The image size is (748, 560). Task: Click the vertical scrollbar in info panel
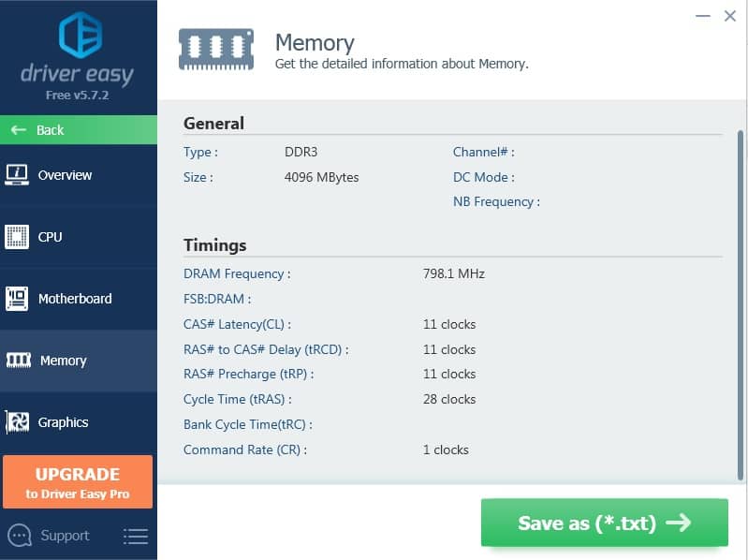click(x=741, y=305)
